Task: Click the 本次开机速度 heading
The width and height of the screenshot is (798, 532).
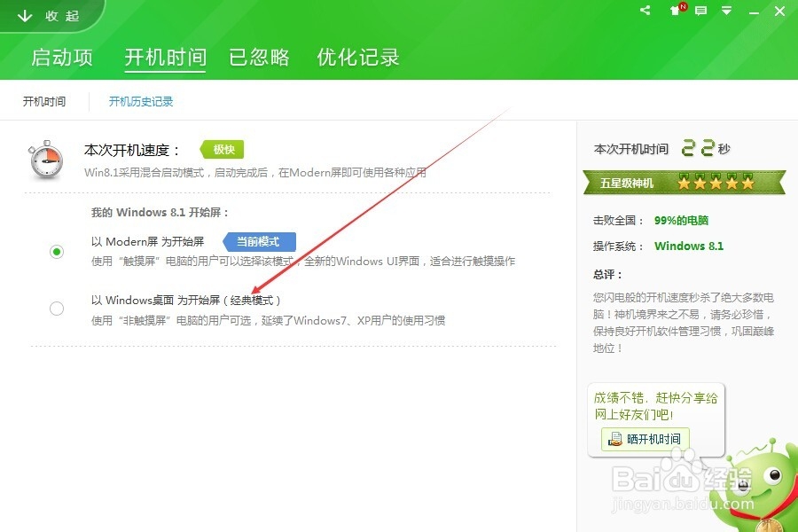Action: 131,150
